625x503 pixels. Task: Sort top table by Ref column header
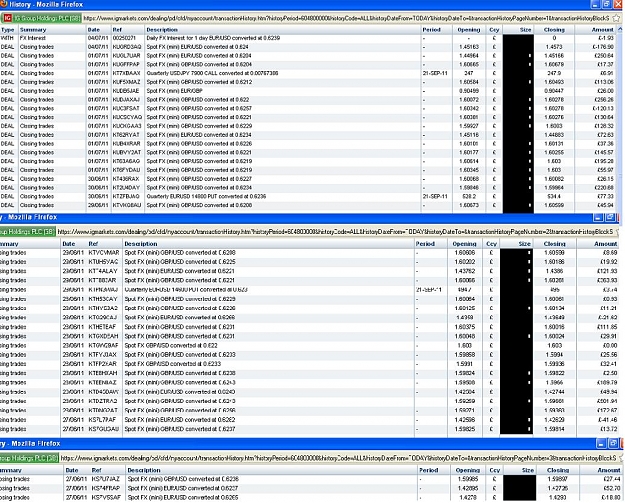click(117, 29)
